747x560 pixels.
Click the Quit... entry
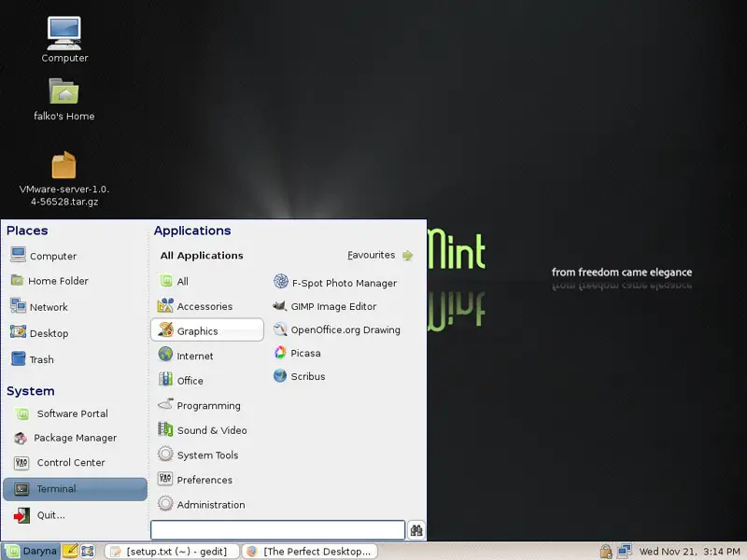pos(75,515)
